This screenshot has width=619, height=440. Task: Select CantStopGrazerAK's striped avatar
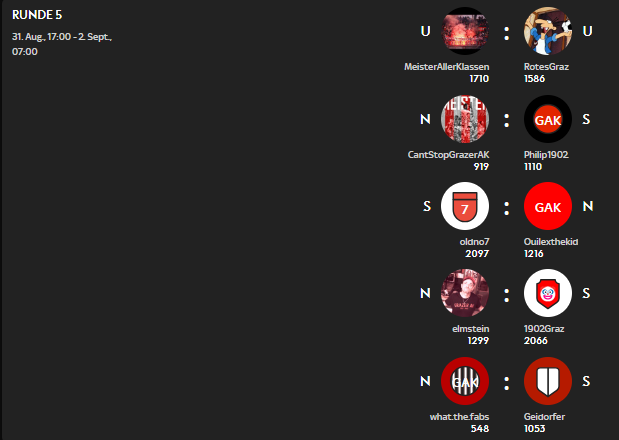[x=465, y=119]
